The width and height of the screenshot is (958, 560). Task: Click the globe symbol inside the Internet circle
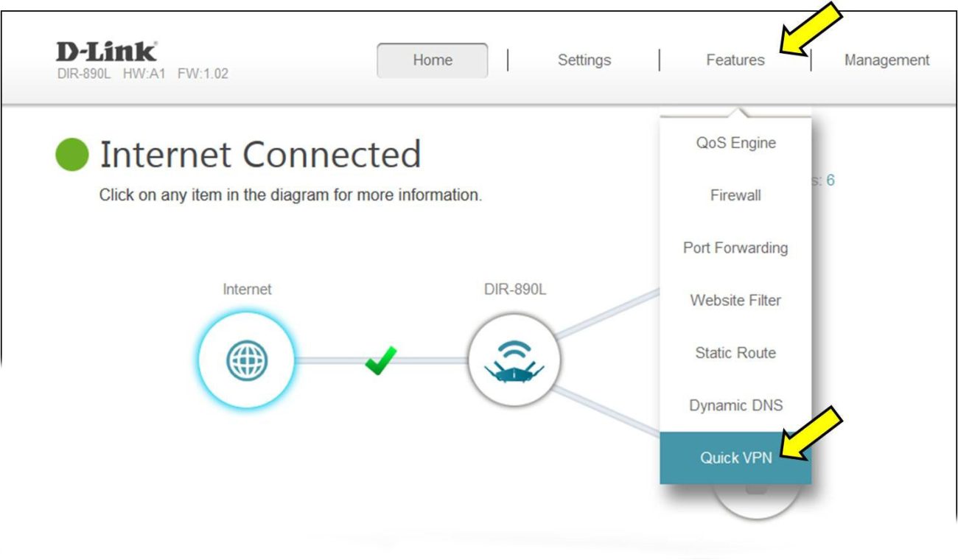coord(248,359)
